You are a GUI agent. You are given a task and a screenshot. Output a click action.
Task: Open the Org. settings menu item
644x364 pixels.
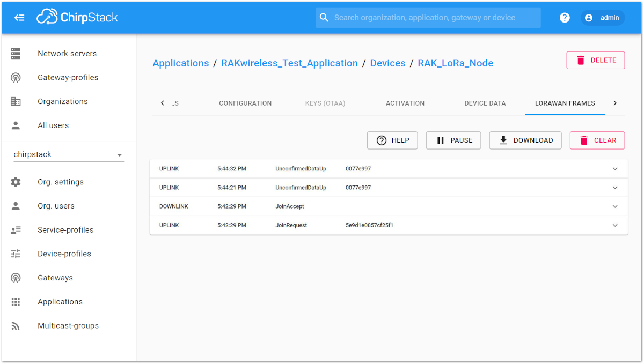(69, 182)
